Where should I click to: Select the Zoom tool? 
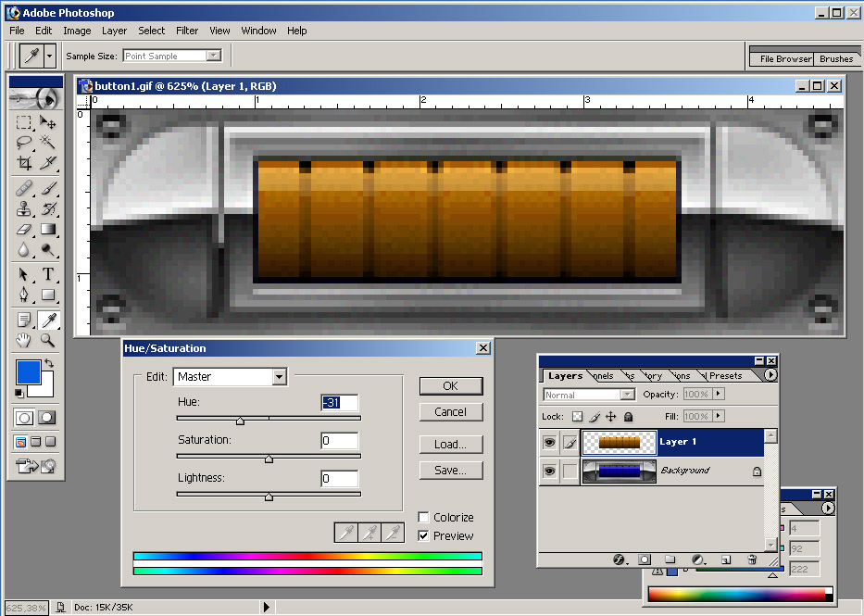click(48, 341)
